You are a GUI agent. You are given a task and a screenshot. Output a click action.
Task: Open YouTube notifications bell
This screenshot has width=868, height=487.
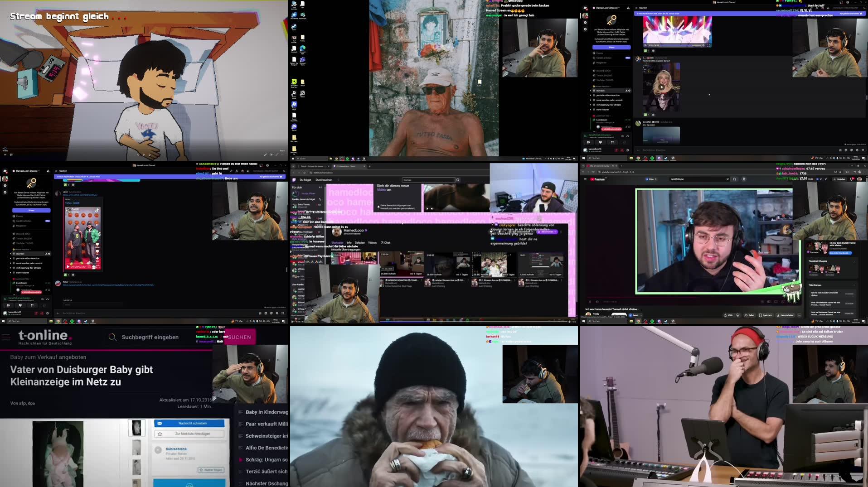point(851,179)
